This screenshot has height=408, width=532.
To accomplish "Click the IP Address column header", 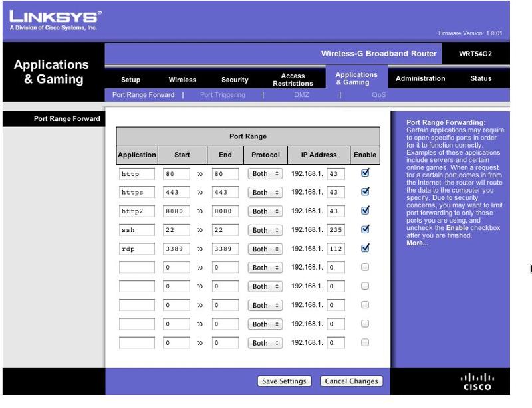I will click(319, 155).
